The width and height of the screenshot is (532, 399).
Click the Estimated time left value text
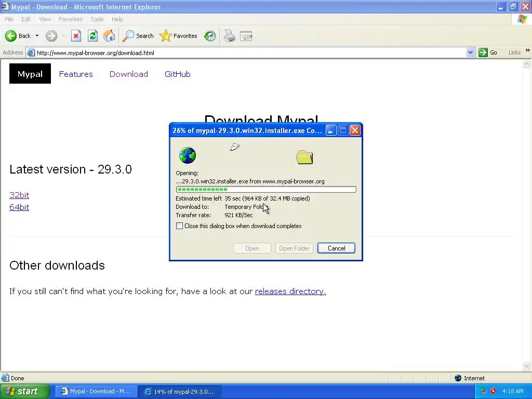[267, 198]
